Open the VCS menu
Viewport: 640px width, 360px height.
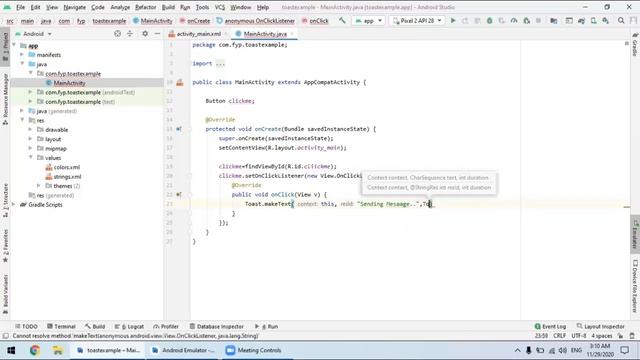tap(220, 7)
